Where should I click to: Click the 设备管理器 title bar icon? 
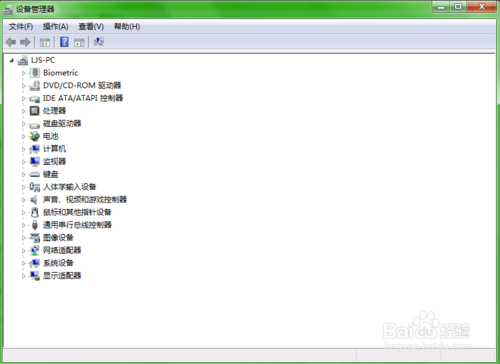pos(8,9)
